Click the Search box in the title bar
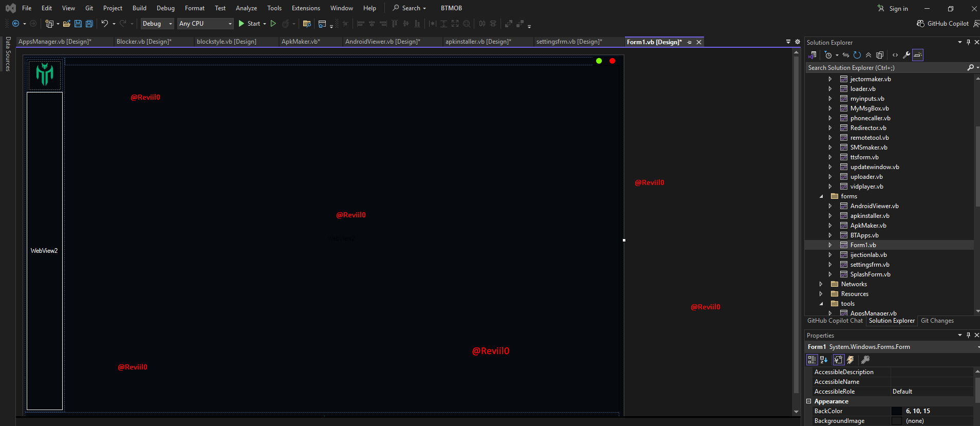This screenshot has width=980, height=426. coord(410,8)
